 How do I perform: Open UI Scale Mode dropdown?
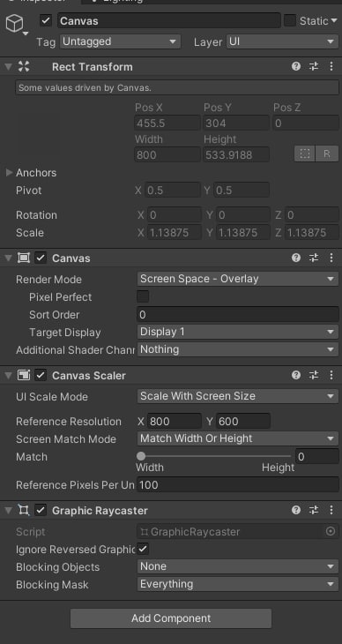pyautogui.click(x=238, y=396)
